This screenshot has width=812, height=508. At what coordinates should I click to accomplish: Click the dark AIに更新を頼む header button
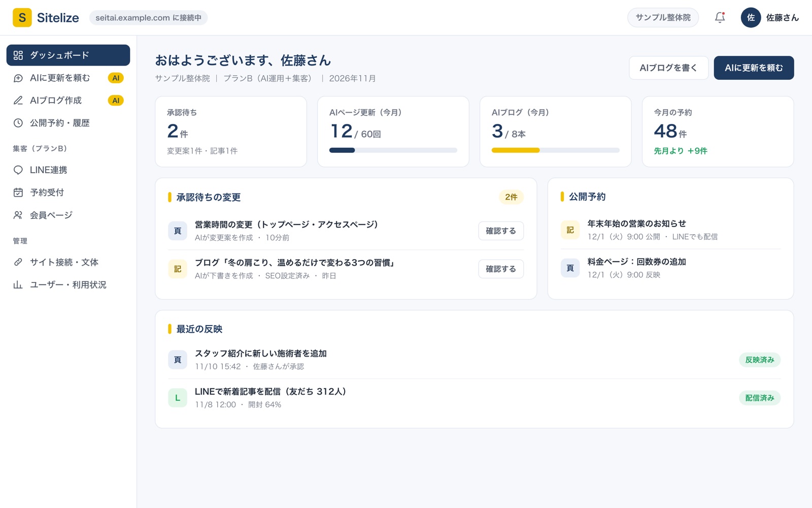[754, 68]
